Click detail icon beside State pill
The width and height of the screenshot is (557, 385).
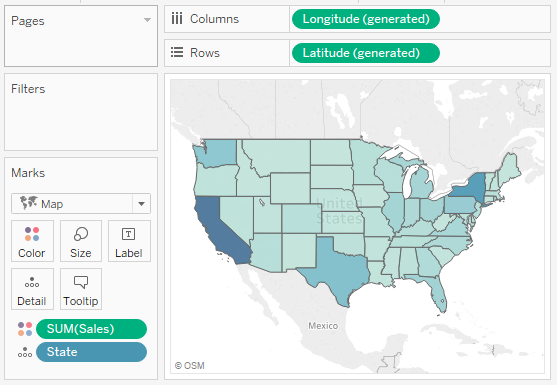25,352
